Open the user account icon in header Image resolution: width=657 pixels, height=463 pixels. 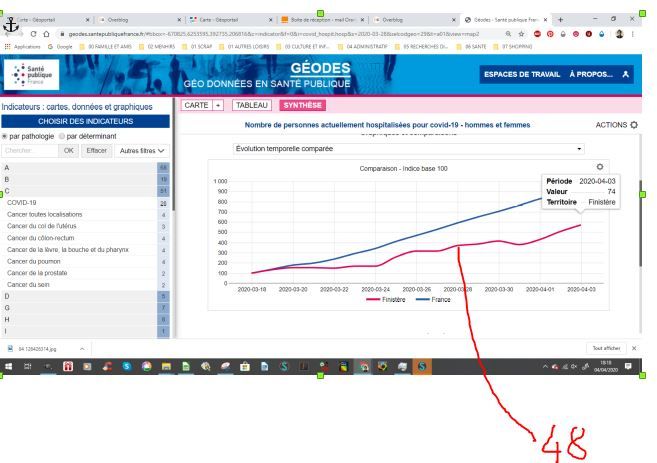coord(625,74)
